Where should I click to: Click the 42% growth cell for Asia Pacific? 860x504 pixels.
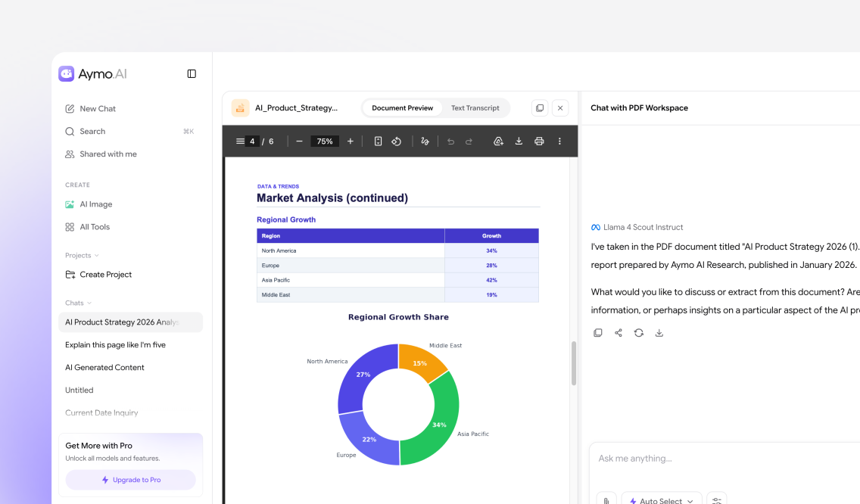coord(491,280)
